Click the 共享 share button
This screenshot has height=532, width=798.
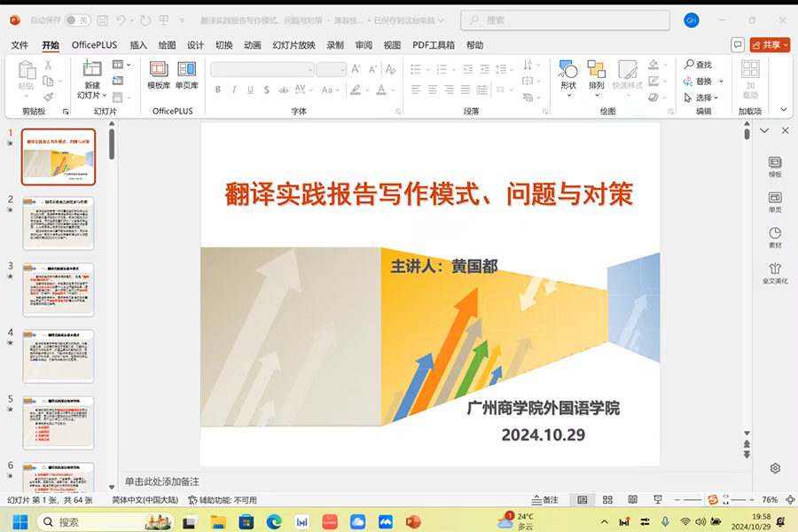click(x=769, y=45)
